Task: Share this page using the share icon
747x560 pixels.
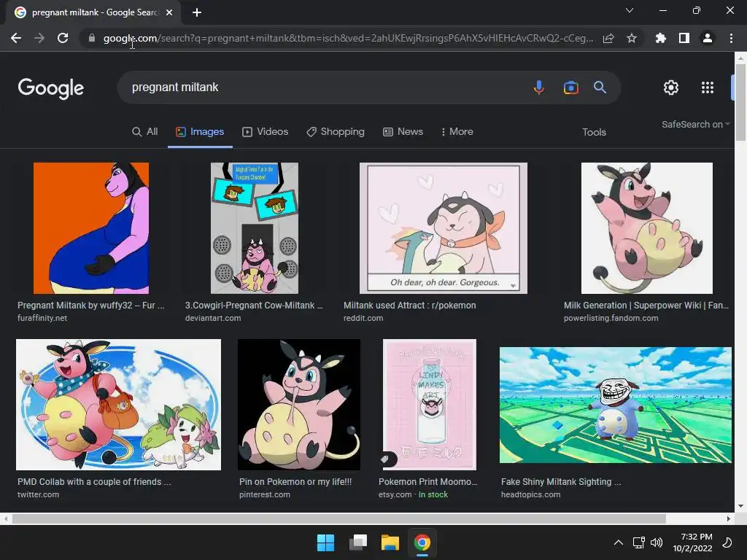Action: coord(608,38)
